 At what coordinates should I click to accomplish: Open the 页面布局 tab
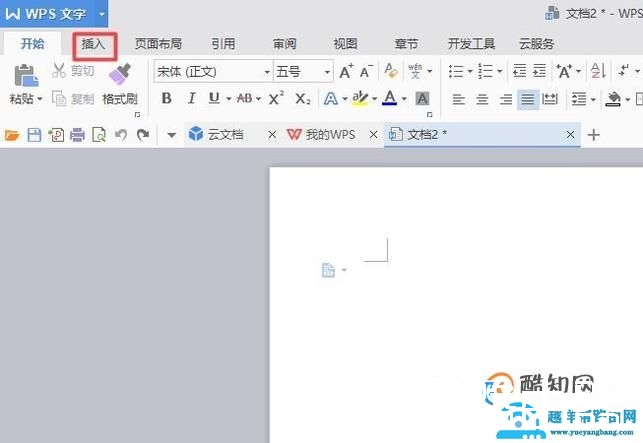point(158,44)
